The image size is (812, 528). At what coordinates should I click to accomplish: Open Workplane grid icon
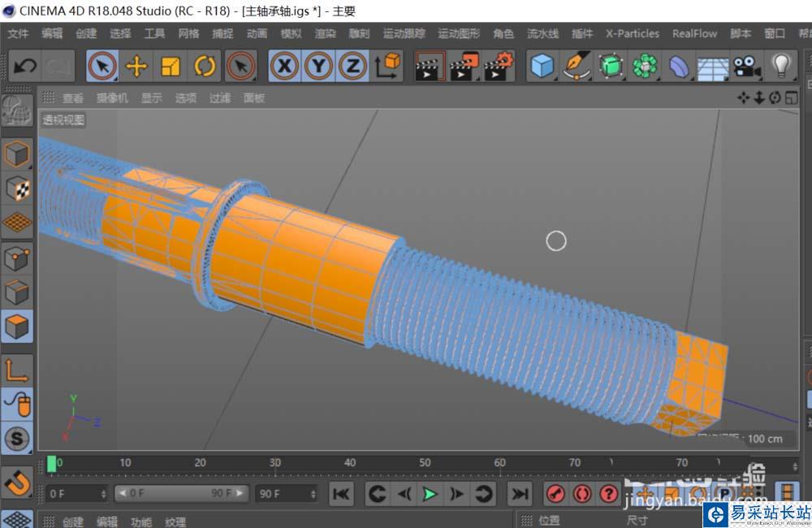pos(17,223)
